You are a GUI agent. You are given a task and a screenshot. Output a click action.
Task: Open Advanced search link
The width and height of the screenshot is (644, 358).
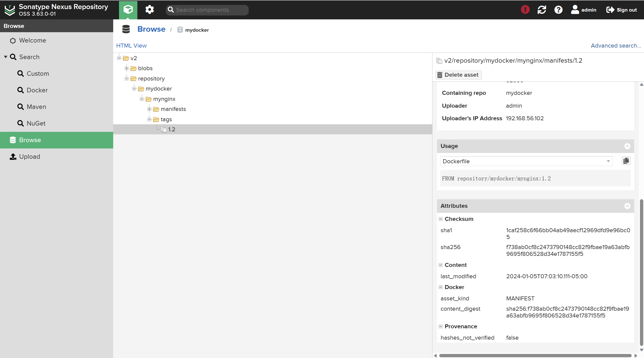point(616,46)
